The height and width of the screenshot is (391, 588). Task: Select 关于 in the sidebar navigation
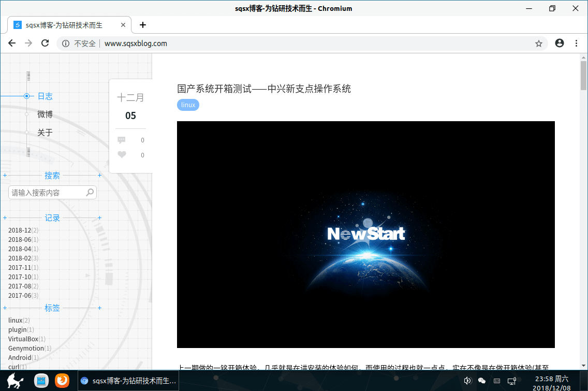45,133
